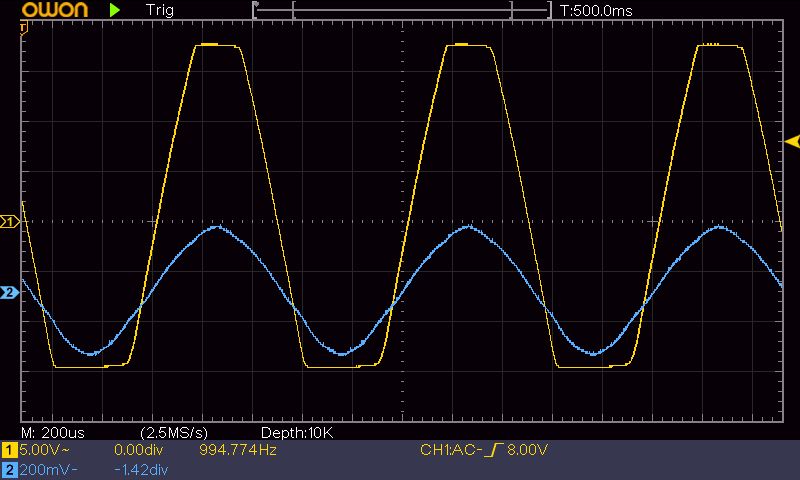Screen dimensions: 800x480
Task: Click the channel 2 zero marker
Action: pyautogui.click(x=10, y=292)
